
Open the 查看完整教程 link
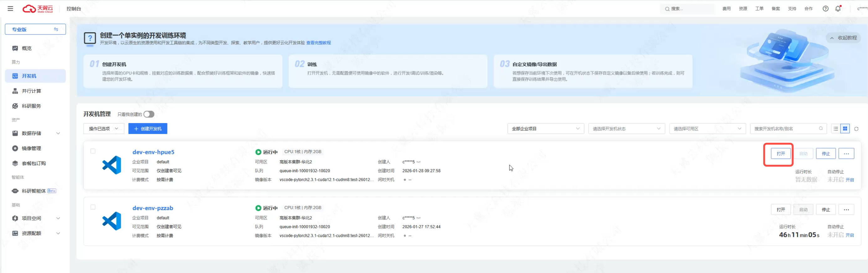pos(318,43)
